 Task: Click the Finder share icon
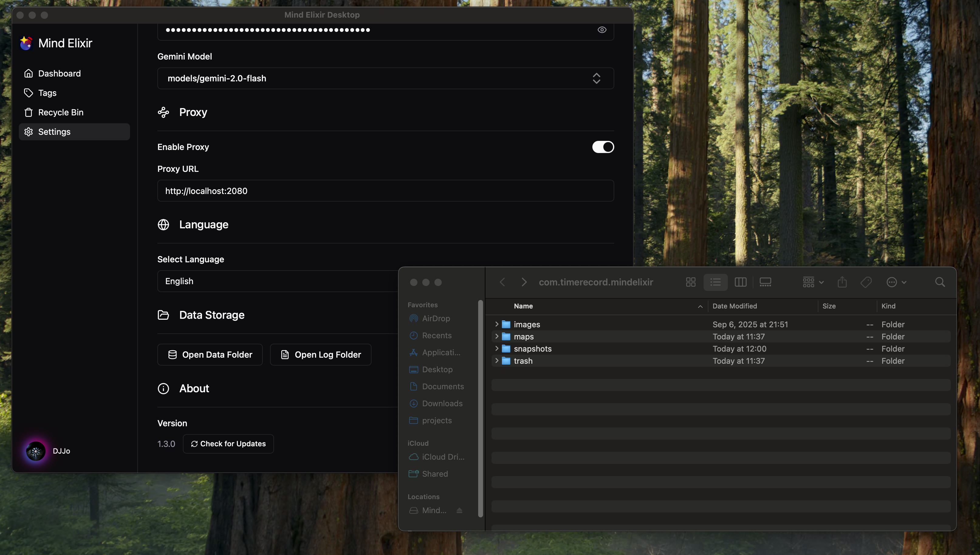coord(842,282)
